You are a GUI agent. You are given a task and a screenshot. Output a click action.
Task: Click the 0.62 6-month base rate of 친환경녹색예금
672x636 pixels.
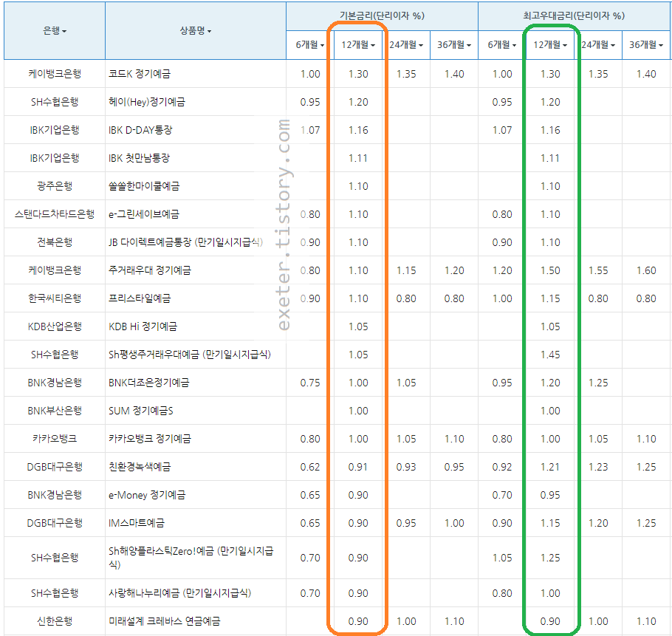pyautogui.click(x=310, y=467)
